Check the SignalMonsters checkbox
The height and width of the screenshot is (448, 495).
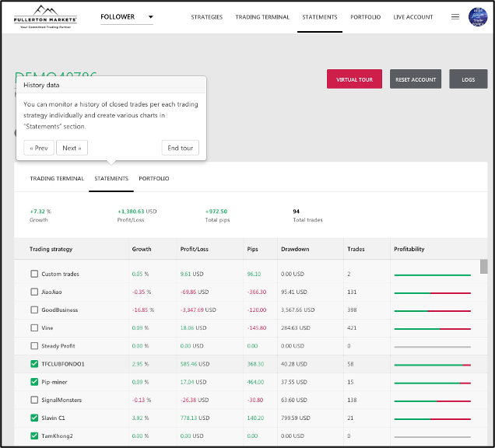(34, 400)
